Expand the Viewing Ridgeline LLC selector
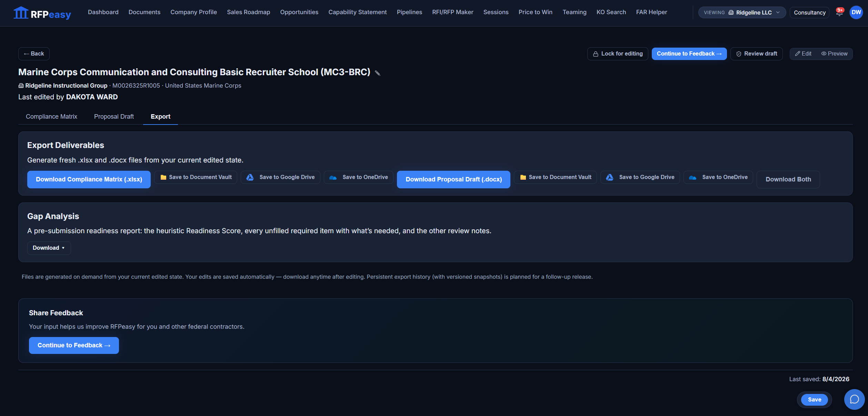868x416 pixels. coord(742,12)
